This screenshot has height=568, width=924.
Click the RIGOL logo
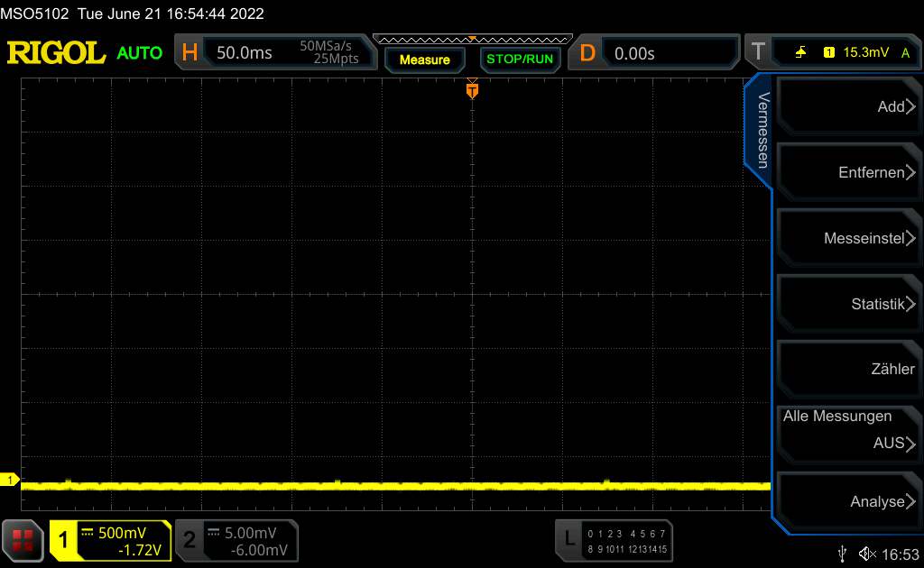56,53
